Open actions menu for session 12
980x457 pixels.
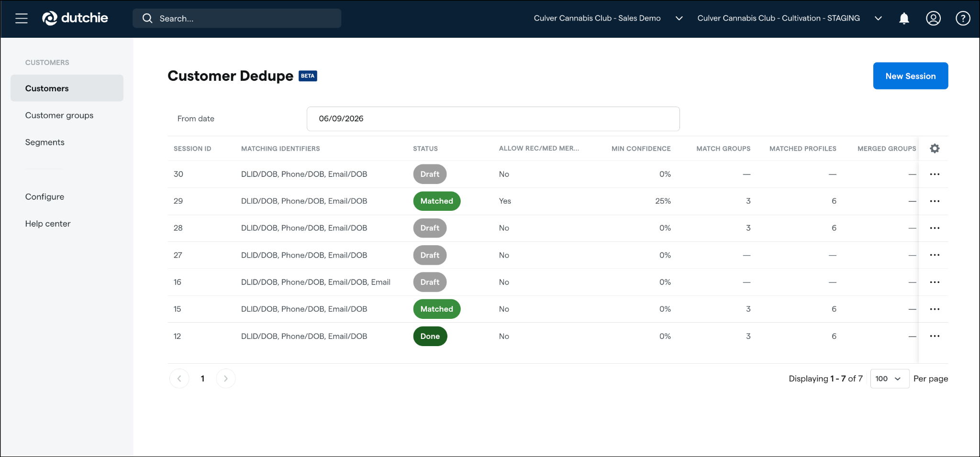pyautogui.click(x=935, y=336)
